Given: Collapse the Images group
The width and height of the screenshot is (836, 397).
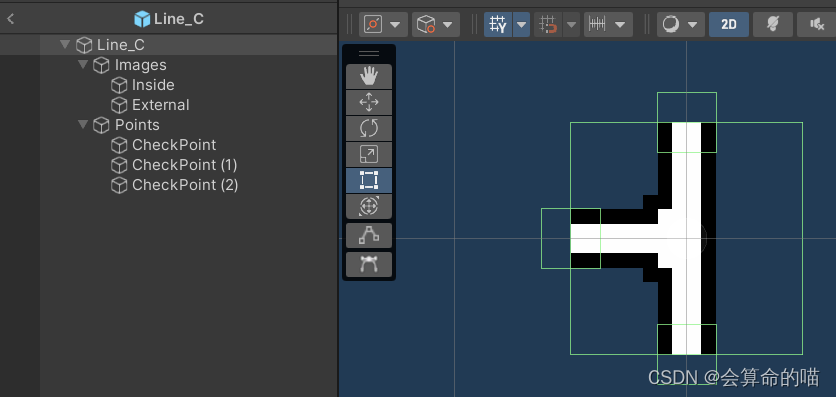Looking at the screenshot, I should (83, 64).
